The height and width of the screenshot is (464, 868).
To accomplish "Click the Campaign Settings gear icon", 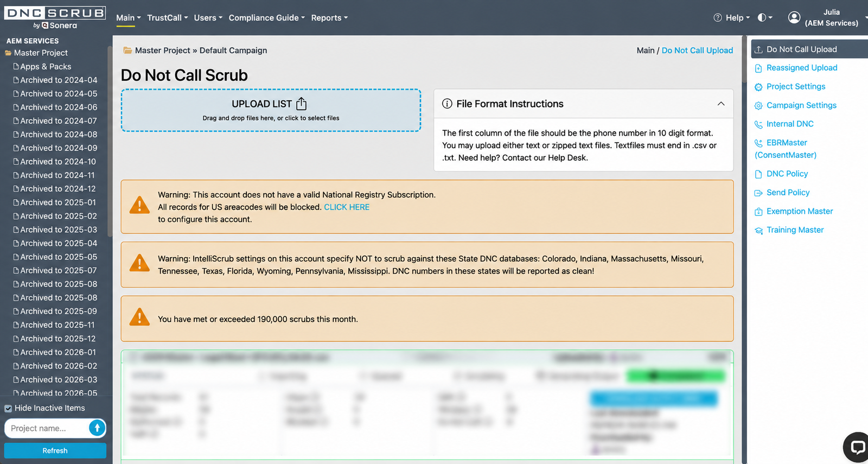I will click(x=758, y=106).
